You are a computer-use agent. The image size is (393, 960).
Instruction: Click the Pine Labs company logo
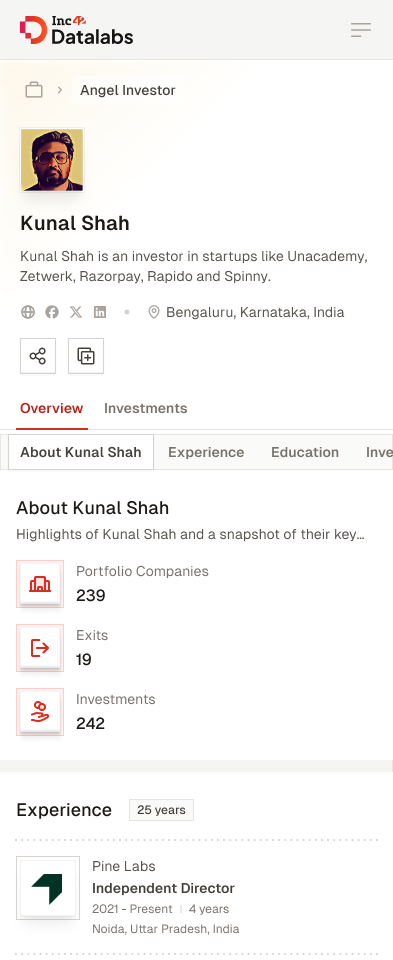[48, 888]
